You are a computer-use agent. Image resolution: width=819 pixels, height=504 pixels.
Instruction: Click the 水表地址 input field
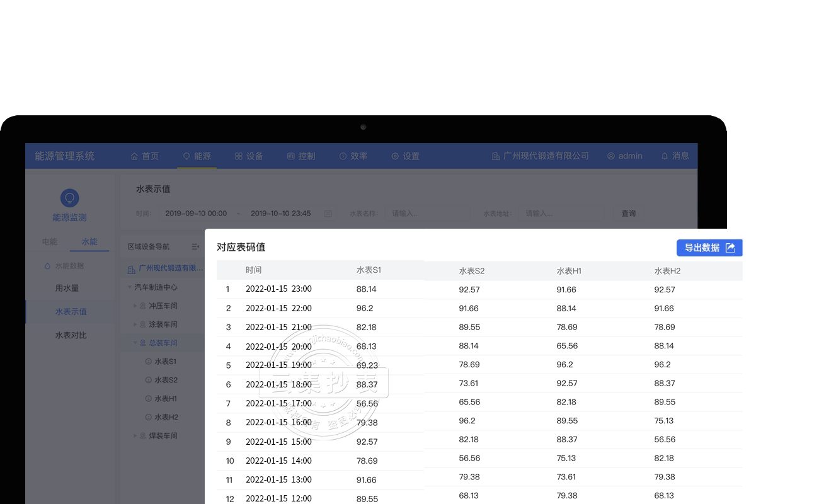point(561,214)
